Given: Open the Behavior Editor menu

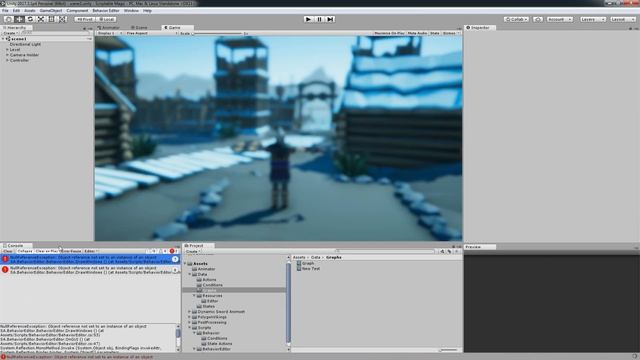Looking at the screenshot, I should click(x=106, y=11).
